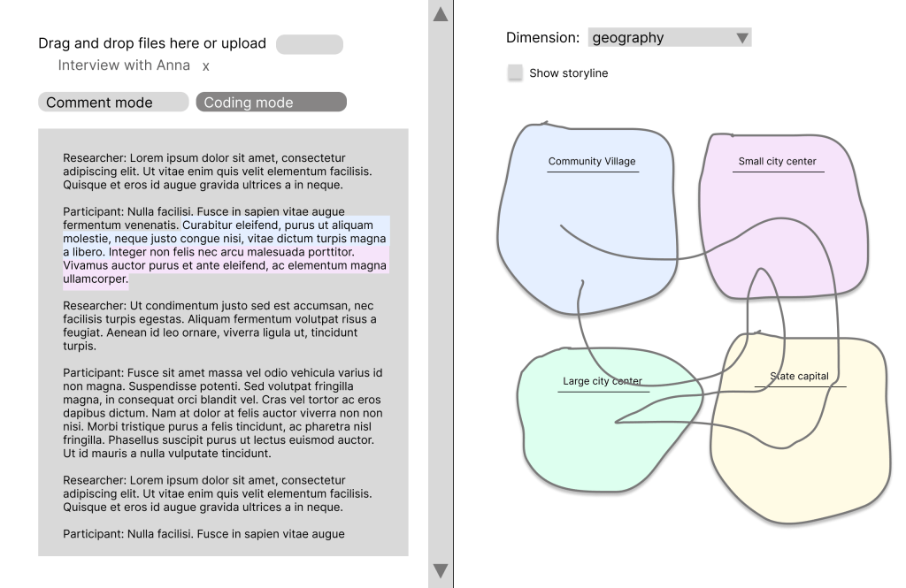Enable the Show storyline checkbox
The image size is (906, 588).
coord(515,73)
